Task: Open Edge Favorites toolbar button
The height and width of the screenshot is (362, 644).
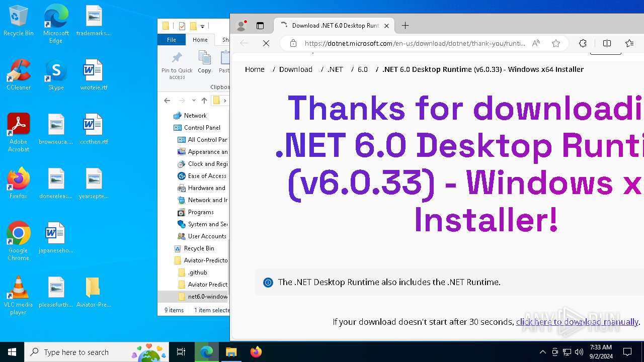Action: click(629, 43)
